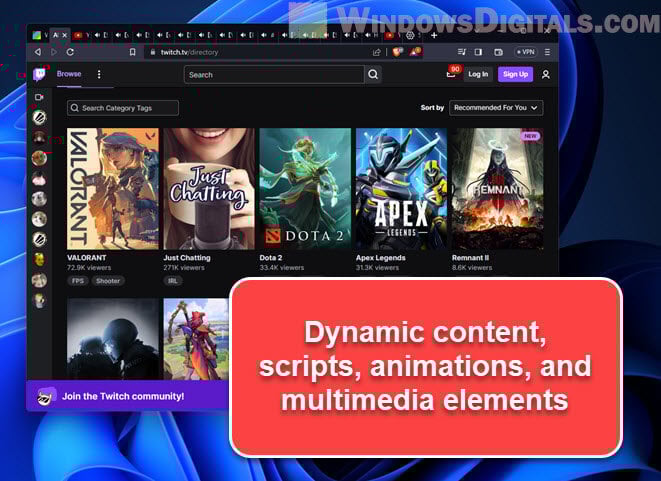This screenshot has width=661, height=481.
Task: Click the IRL tag under Just Chatting
Action: (x=173, y=281)
